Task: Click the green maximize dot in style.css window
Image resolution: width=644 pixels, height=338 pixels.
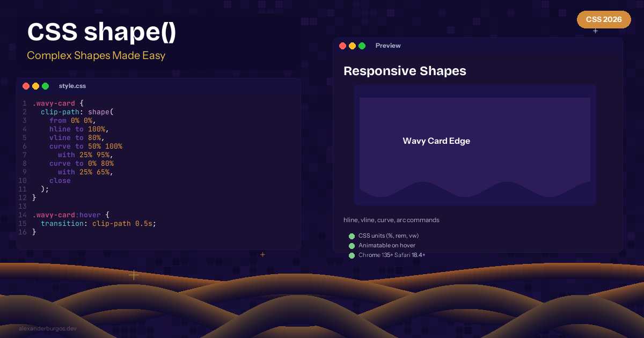Action: (45, 86)
